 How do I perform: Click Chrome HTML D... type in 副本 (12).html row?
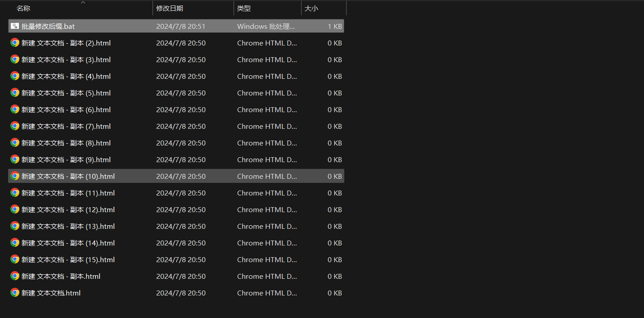pos(267,209)
